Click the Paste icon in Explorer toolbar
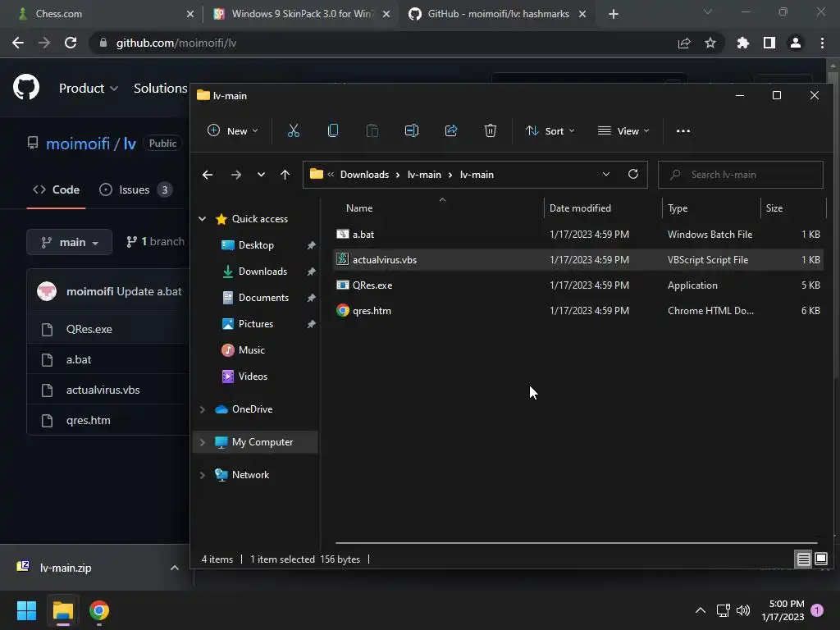Image resolution: width=840 pixels, height=630 pixels. (x=372, y=130)
